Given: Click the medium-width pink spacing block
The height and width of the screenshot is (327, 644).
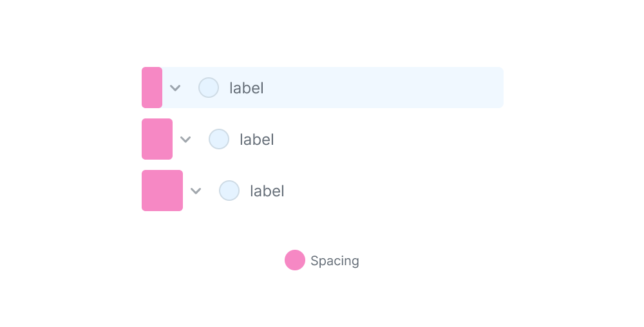Looking at the screenshot, I should click(x=157, y=139).
